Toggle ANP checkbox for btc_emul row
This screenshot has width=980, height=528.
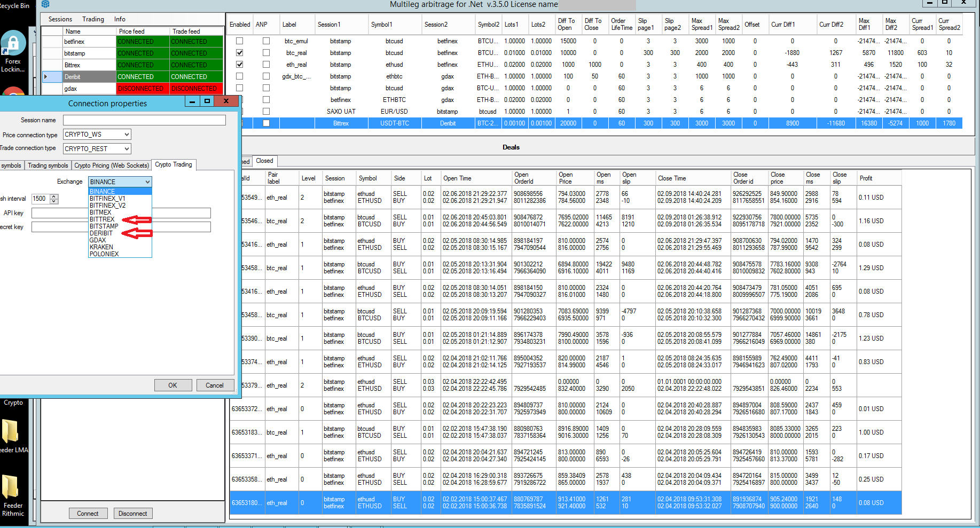click(266, 41)
